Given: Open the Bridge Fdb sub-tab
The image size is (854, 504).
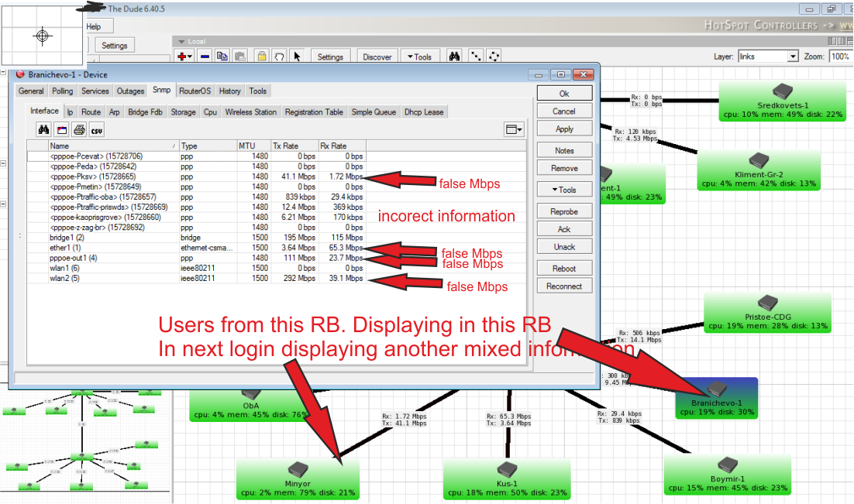Looking at the screenshot, I should tap(145, 112).
